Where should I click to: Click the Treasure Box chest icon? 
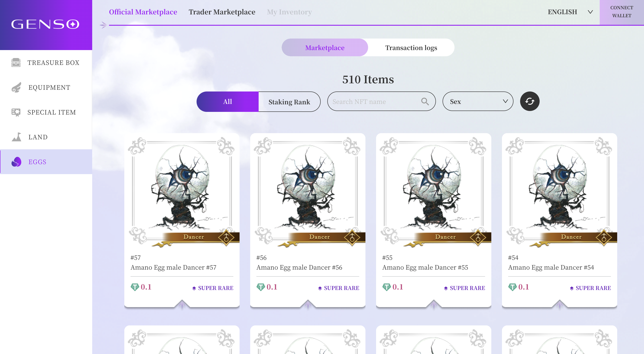tap(16, 62)
